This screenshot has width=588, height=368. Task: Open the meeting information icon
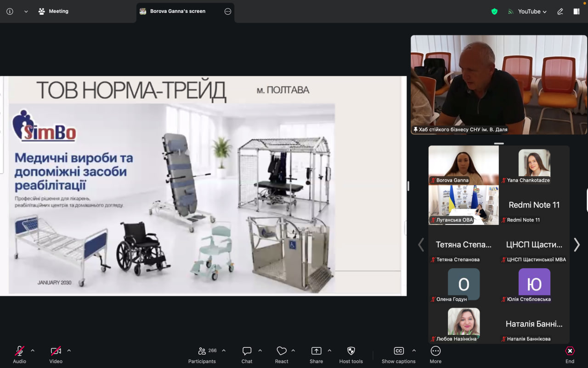(10, 11)
